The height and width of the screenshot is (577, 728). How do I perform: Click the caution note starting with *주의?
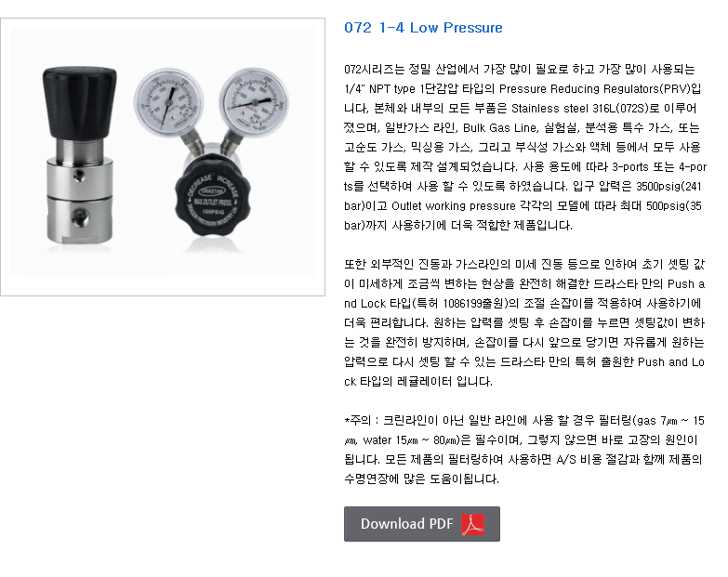tap(524, 450)
